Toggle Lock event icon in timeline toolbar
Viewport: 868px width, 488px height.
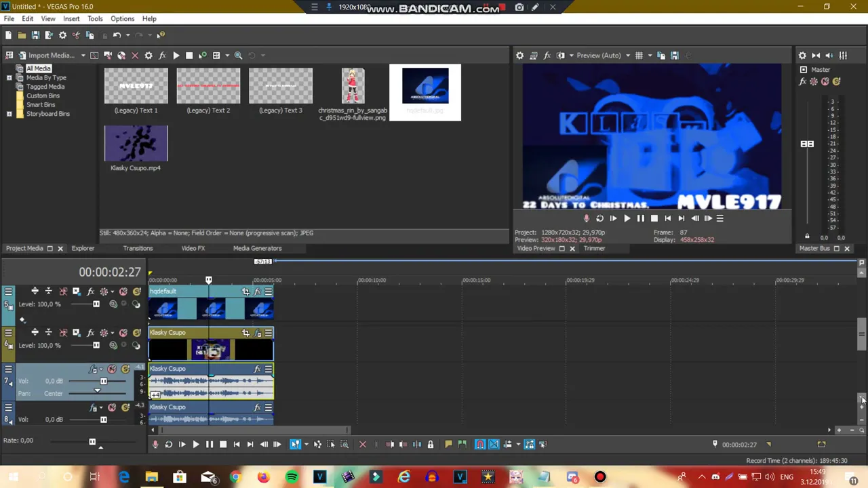(430, 445)
